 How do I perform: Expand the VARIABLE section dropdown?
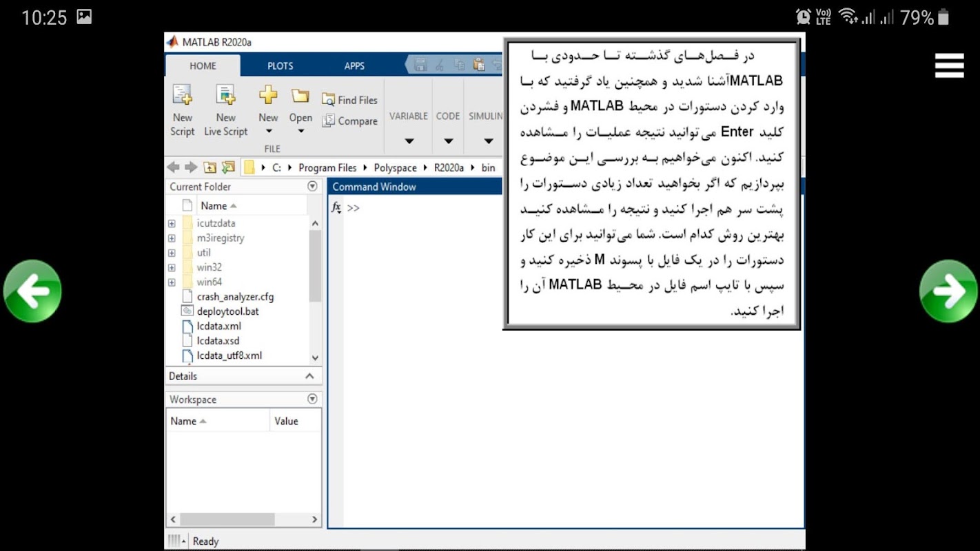click(x=409, y=141)
